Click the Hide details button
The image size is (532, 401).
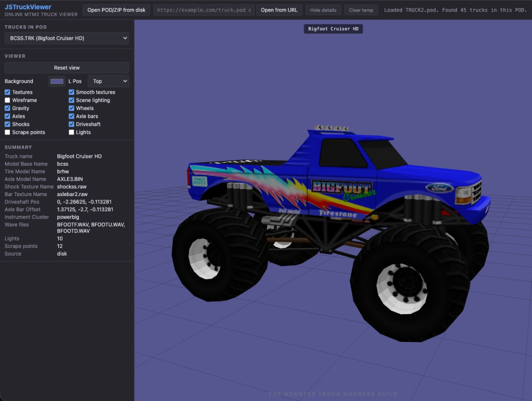pos(323,10)
